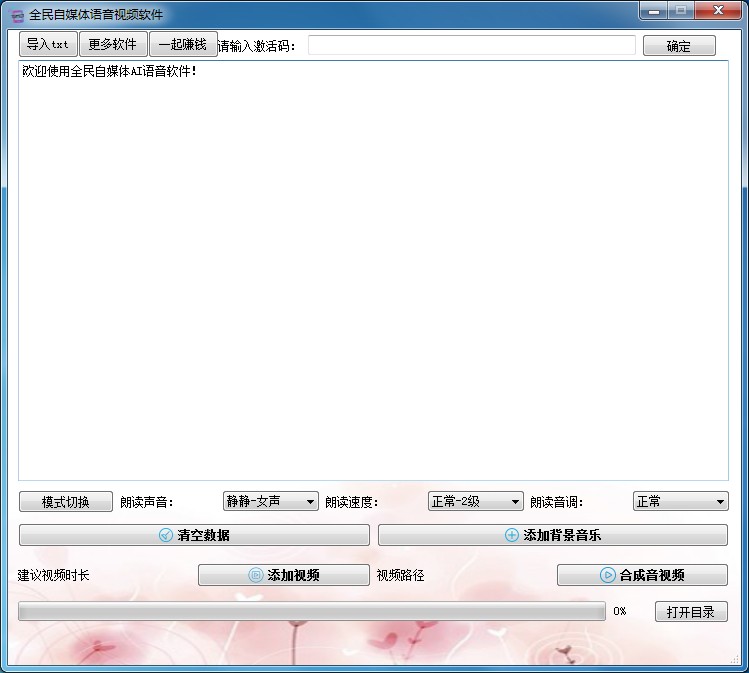Viewport: 749px width, 673px height.
Task: Minimize the 全民自媒体语音视频软件 window
Action: [x=654, y=11]
